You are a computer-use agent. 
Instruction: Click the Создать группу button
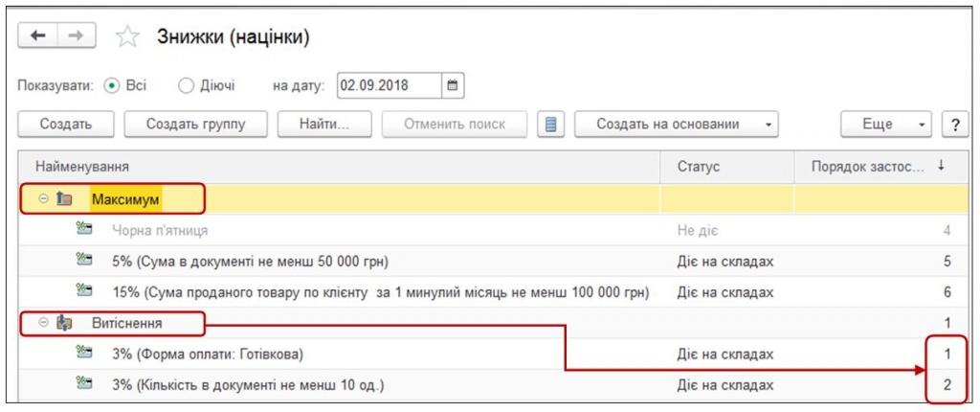click(x=196, y=125)
